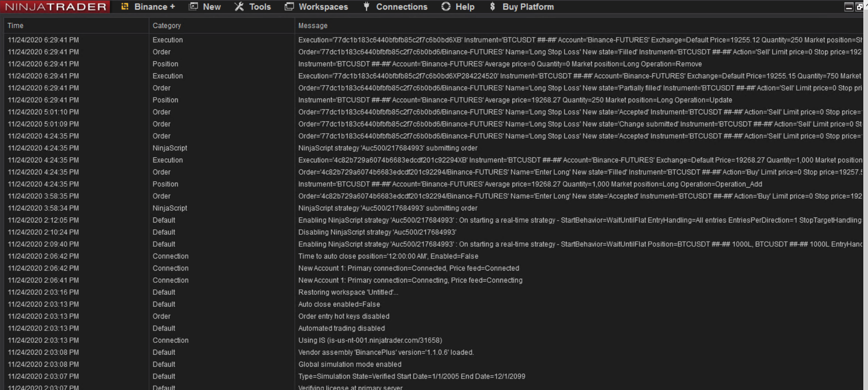The image size is (868, 390).
Task: Open the Help menu
Action: pyautogui.click(x=458, y=7)
